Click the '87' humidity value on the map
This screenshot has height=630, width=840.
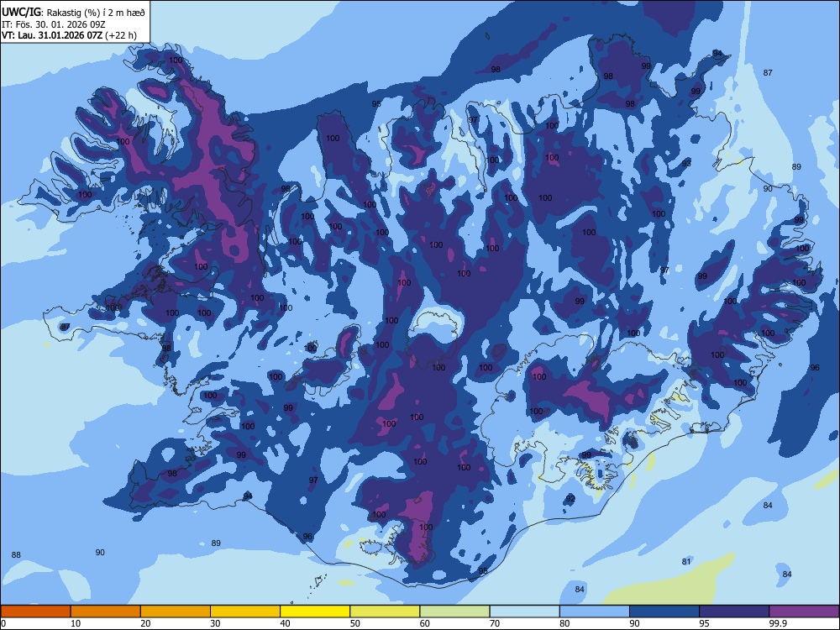pos(768,72)
